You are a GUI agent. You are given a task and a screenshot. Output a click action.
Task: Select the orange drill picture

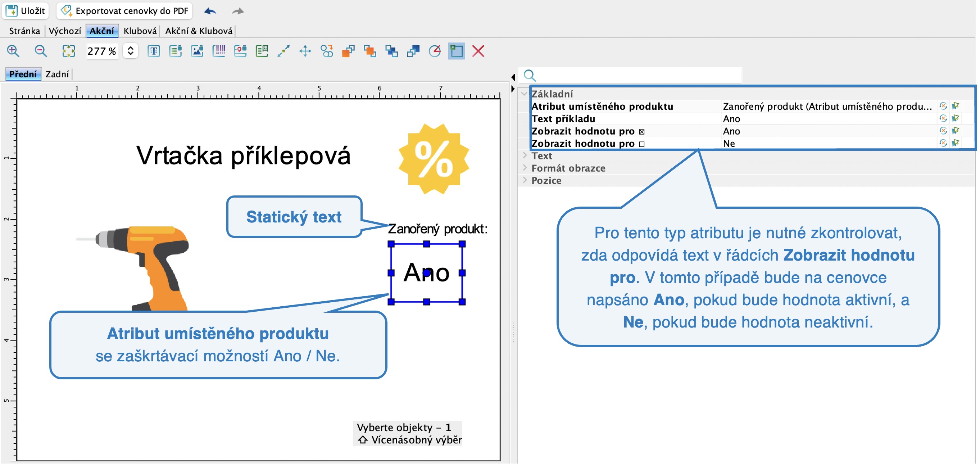[133, 268]
